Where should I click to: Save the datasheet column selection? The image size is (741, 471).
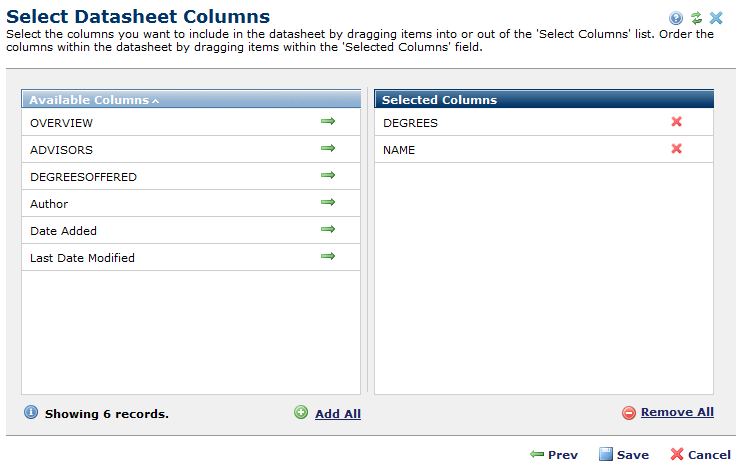pos(624,455)
